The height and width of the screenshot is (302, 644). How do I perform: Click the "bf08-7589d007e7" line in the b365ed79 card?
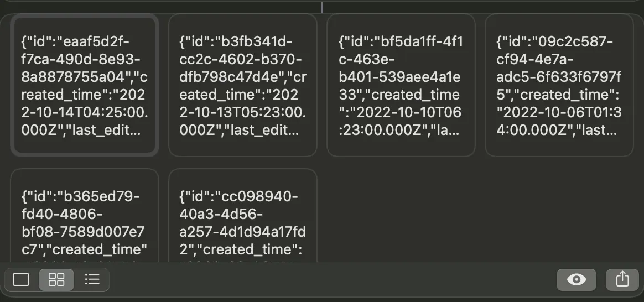tap(83, 232)
